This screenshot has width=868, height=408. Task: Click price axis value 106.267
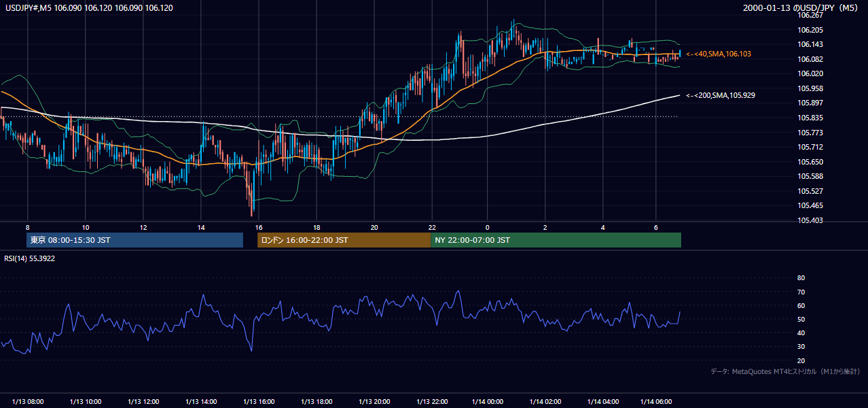pyautogui.click(x=810, y=15)
